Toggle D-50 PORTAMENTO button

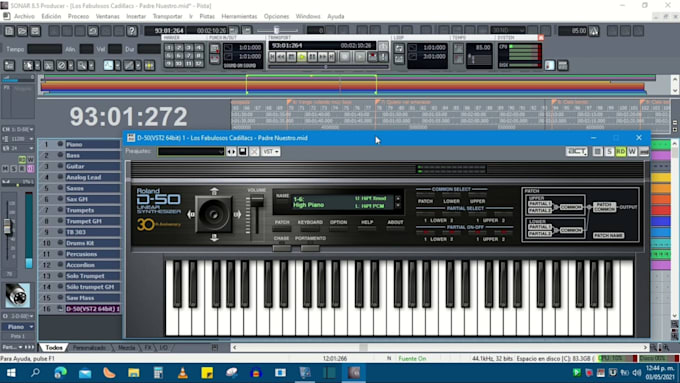pos(310,248)
